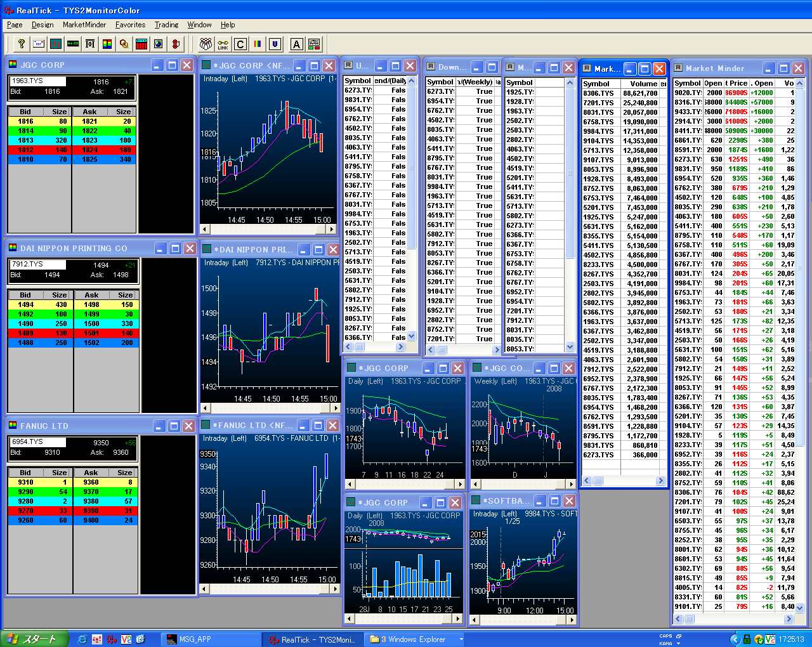The width and height of the screenshot is (812, 647).
Task: Click the JGC CORP intraday chart left scroll arrow
Action: point(204,230)
